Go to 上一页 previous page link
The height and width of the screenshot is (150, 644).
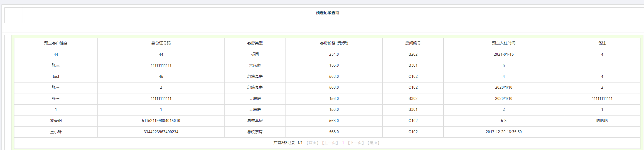click(x=330, y=143)
